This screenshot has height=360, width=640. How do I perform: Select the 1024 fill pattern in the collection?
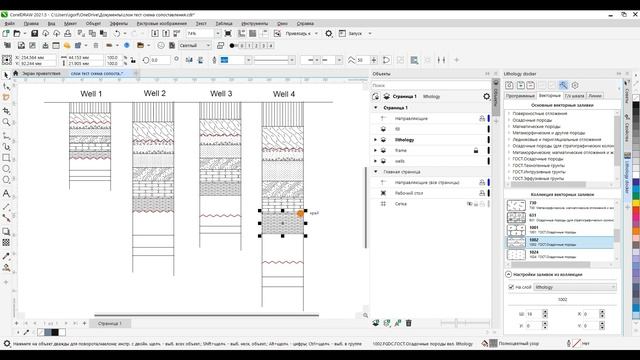coord(560,255)
